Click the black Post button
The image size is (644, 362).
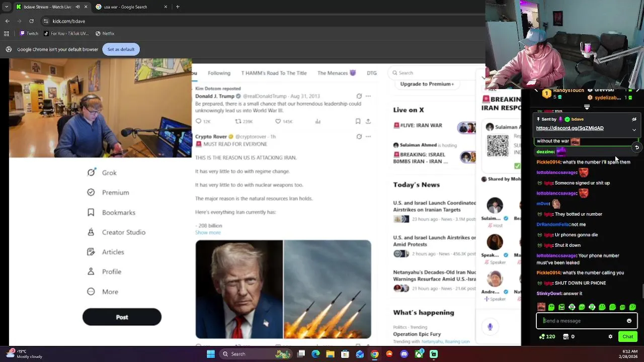click(122, 317)
